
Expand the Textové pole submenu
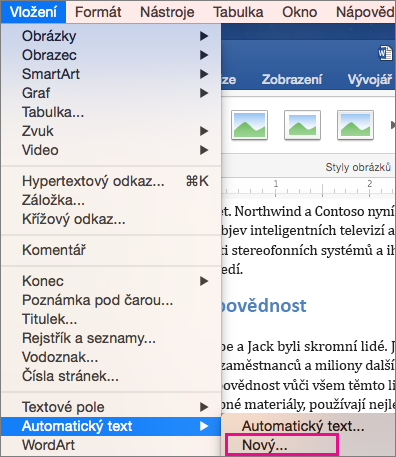[111, 407]
